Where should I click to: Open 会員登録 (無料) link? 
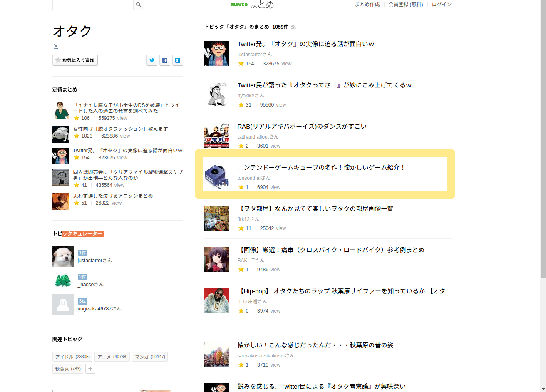tap(405, 5)
